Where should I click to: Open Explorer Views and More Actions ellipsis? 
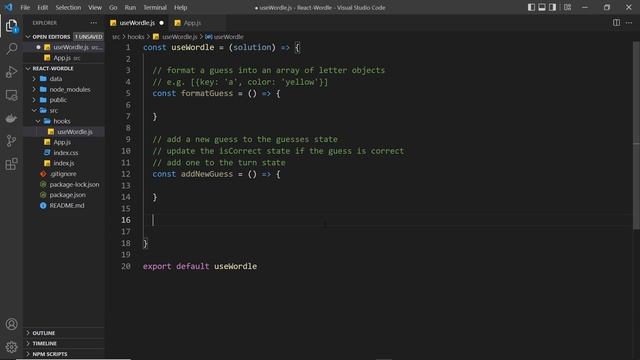pos(94,23)
